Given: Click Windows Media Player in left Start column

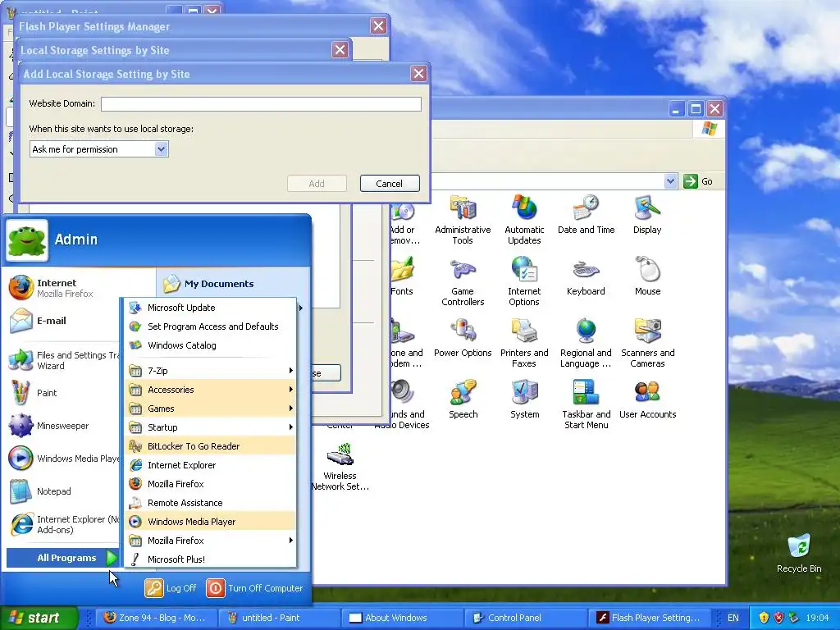Looking at the screenshot, I should (62, 459).
